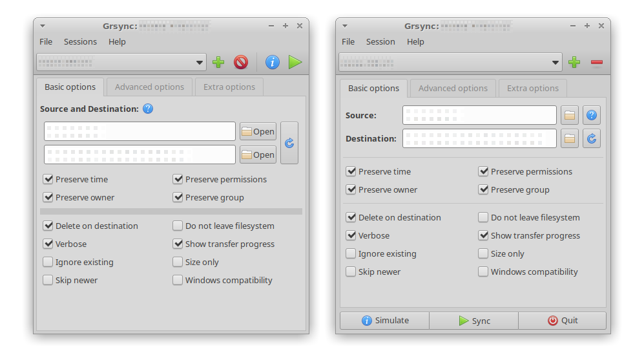Screen dimensions: 644x353
Task: Switch to the Extra options tab in the right window
Action: pyautogui.click(x=533, y=89)
